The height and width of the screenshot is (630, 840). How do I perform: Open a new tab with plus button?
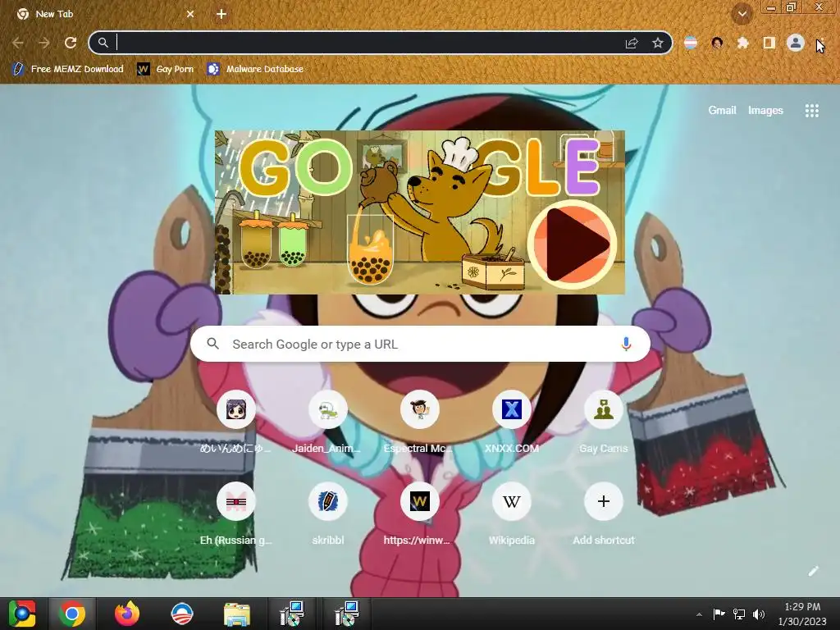221,14
